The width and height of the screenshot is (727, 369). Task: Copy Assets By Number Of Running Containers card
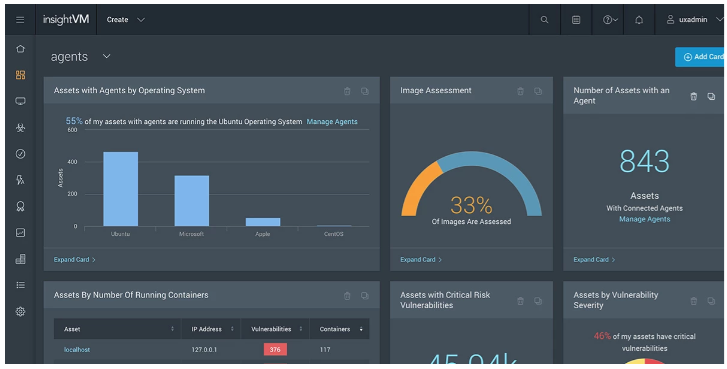365,296
